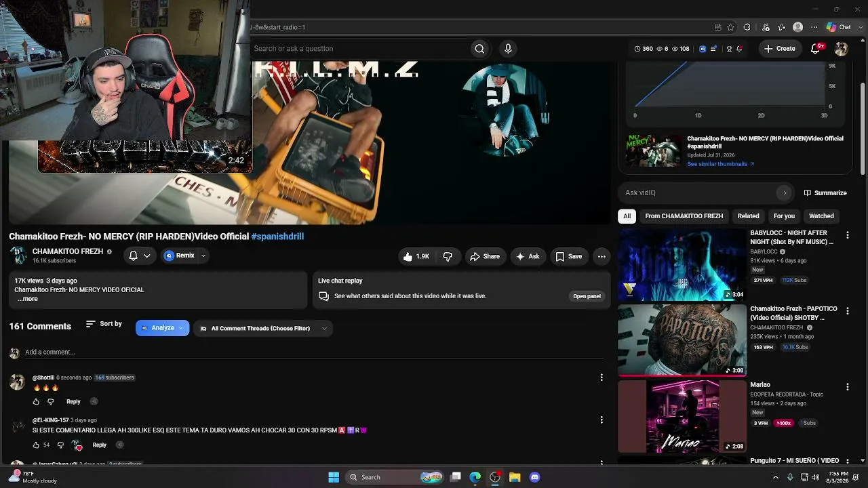This screenshot has height=488, width=868.
Task: Open the vidIQ alerts bell in header toolbar
Action: [x=739, y=49]
